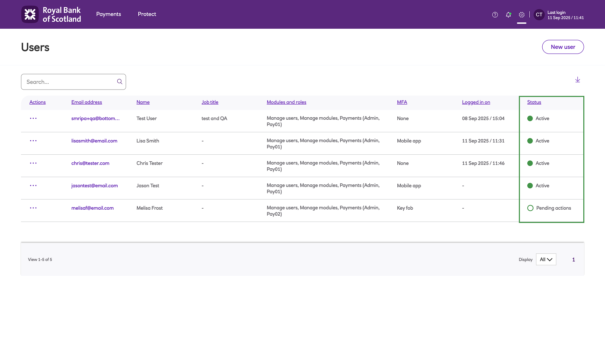Open the settings gear icon
605x364 pixels.
point(522,15)
